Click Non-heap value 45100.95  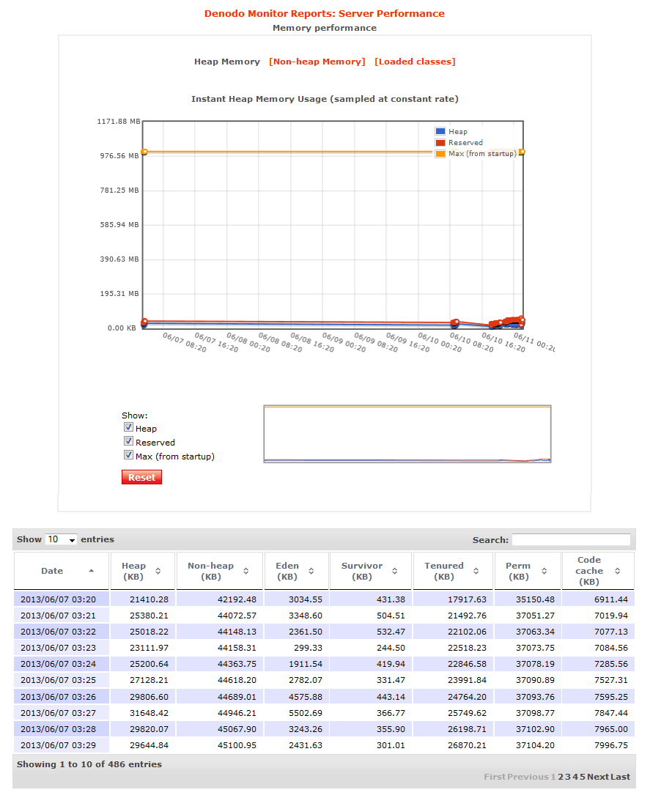point(237,745)
